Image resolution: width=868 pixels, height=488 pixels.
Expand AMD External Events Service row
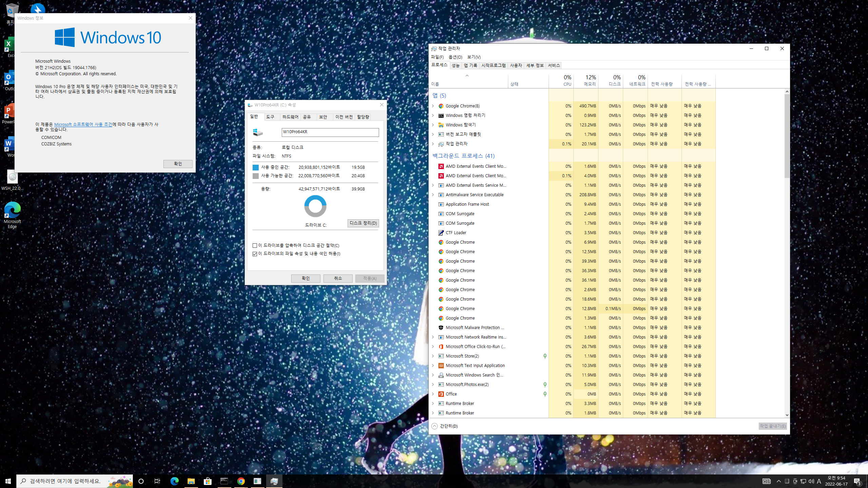coord(433,185)
